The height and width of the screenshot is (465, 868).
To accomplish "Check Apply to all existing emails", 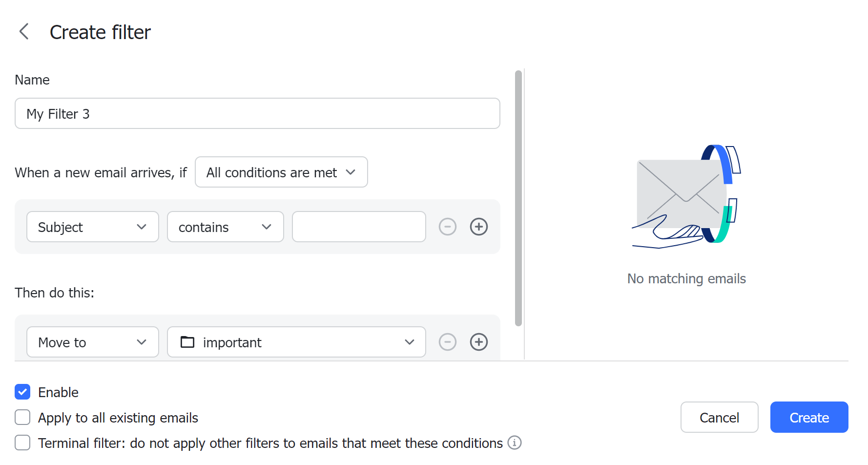I will coord(22,417).
